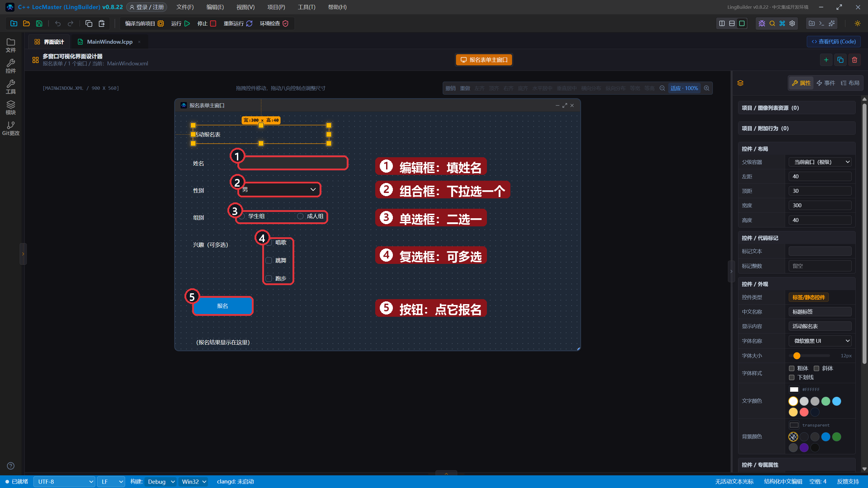Screen dimensions: 868x488
Task: Click the new project folder icon
Action: 14,23
